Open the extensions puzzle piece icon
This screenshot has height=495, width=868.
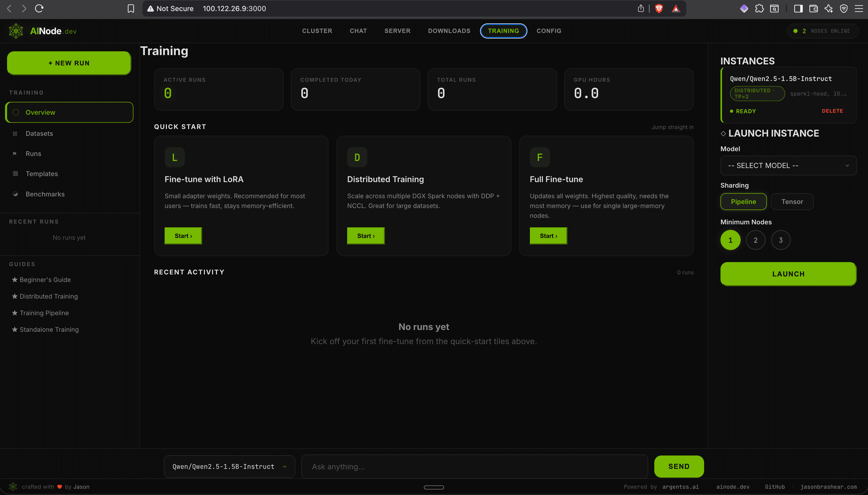pyautogui.click(x=760, y=9)
